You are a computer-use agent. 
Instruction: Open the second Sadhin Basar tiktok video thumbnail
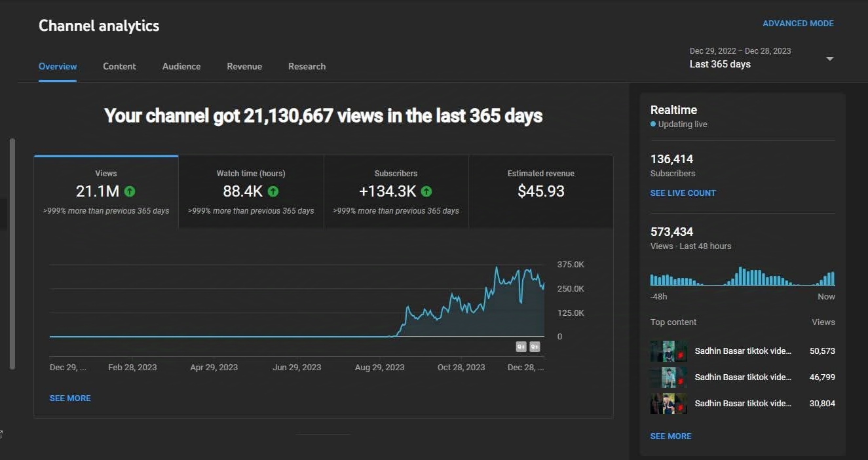668,377
